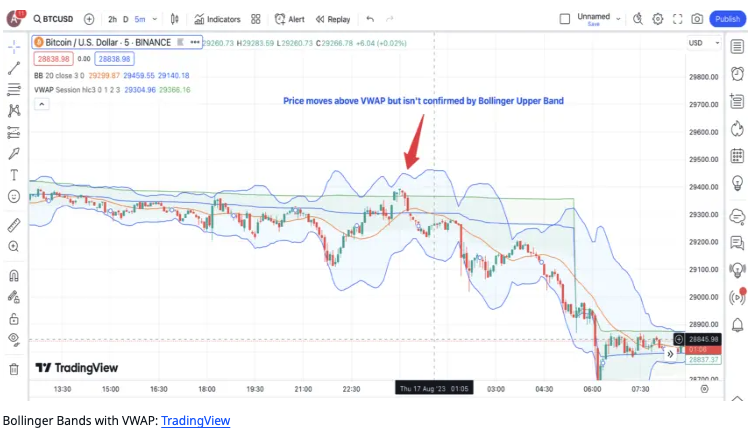The width and height of the screenshot is (752, 436).
Task: Open the data window panel icon
Action: (x=737, y=101)
